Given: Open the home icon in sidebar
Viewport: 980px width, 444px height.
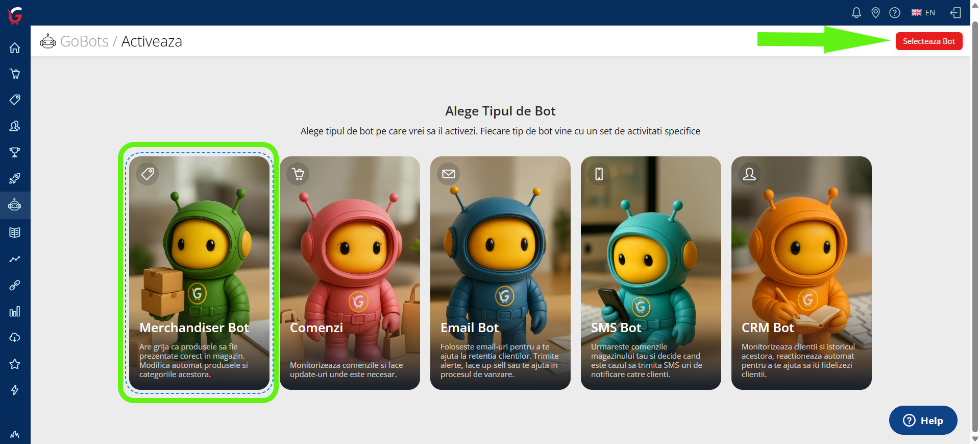Looking at the screenshot, I should point(15,48).
